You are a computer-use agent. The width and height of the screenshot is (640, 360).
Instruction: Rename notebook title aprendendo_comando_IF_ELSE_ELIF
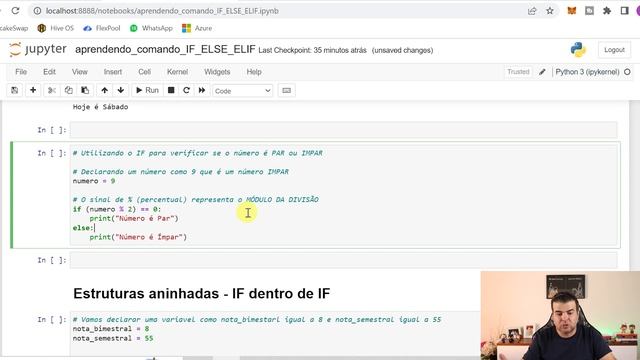tap(165, 50)
